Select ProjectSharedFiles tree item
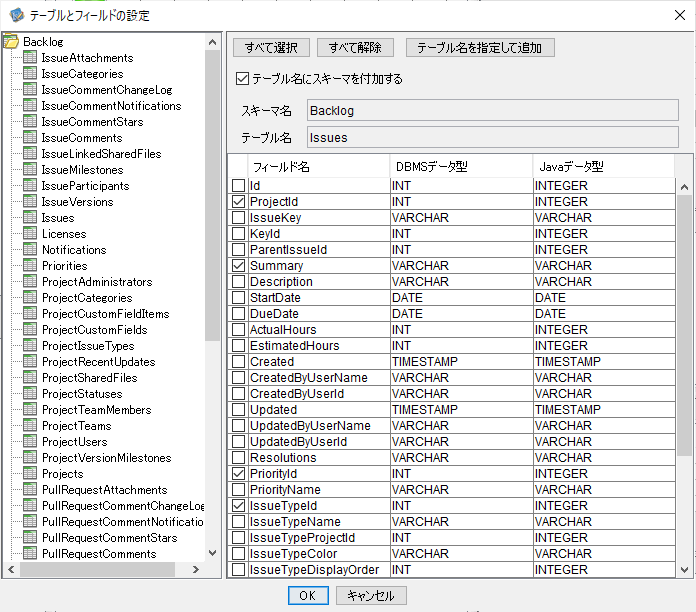The height and width of the screenshot is (612, 696). click(x=90, y=378)
